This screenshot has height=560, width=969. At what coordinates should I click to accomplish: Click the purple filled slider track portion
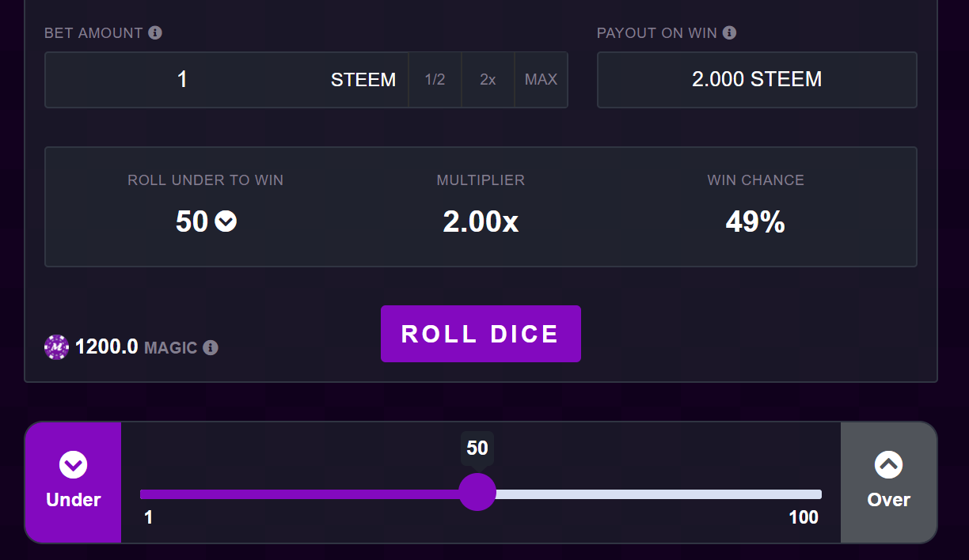point(299,494)
